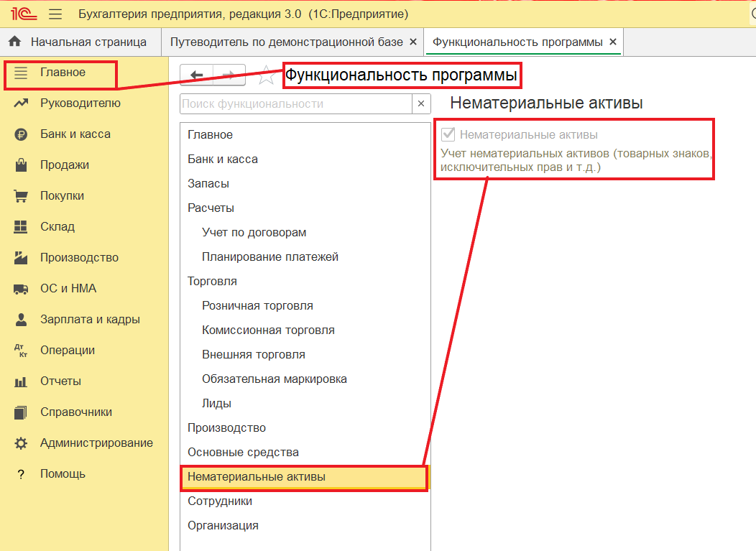The image size is (756, 551).
Task: Click the Склад warehouse grid icon
Action: point(21,226)
